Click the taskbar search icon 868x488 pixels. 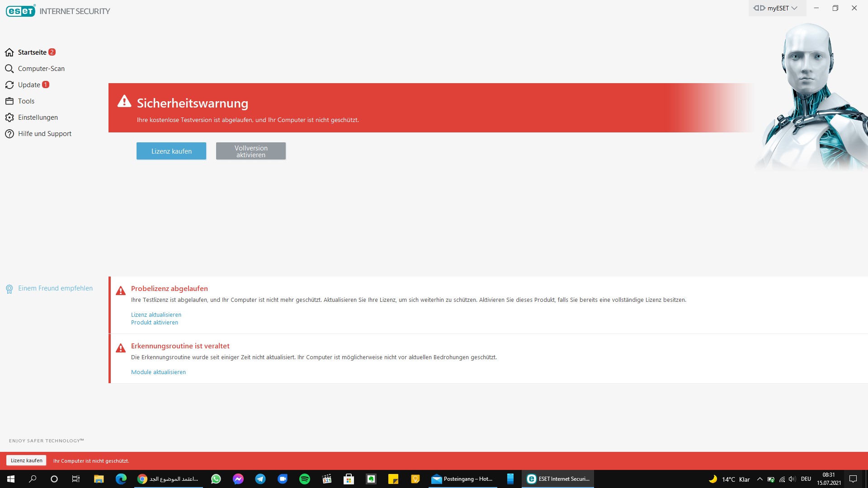33,479
